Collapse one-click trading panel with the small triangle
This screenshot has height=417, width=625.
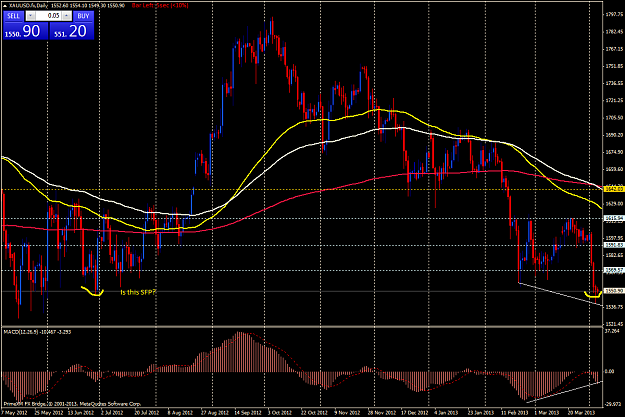click(x=4, y=6)
